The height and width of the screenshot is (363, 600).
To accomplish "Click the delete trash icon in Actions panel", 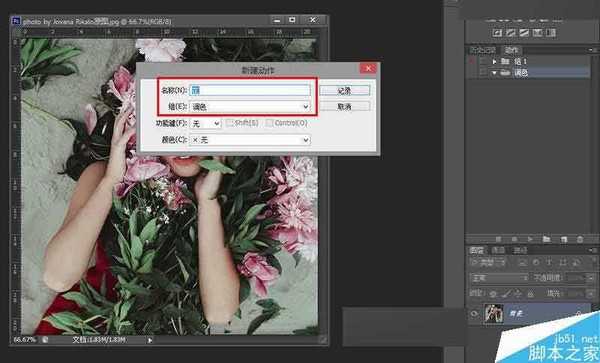I will [580, 239].
